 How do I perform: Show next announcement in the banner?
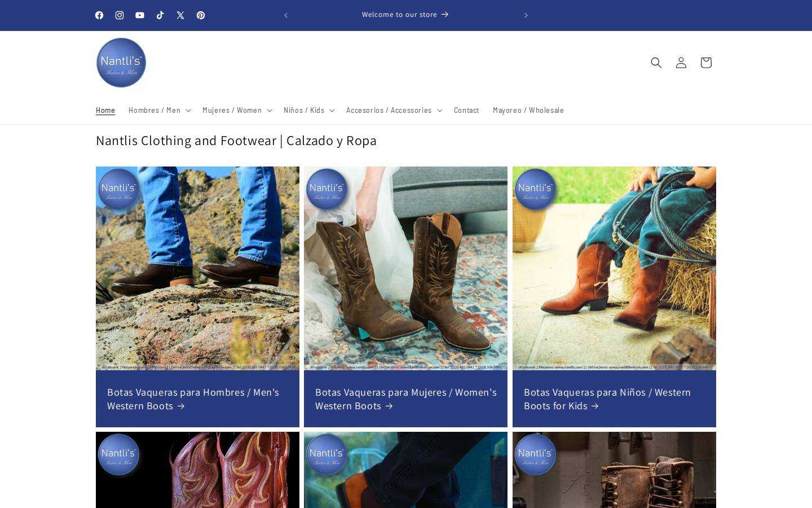(x=526, y=15)
